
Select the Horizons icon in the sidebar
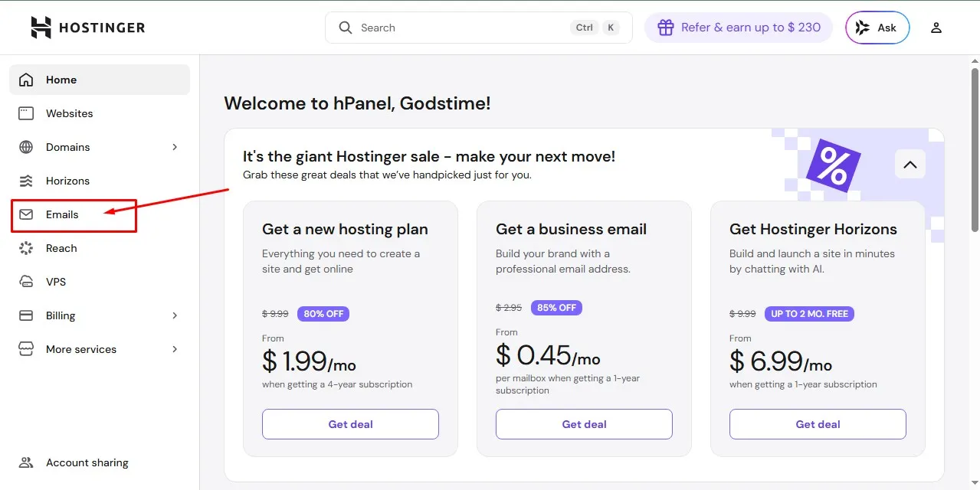click(27, 181)
